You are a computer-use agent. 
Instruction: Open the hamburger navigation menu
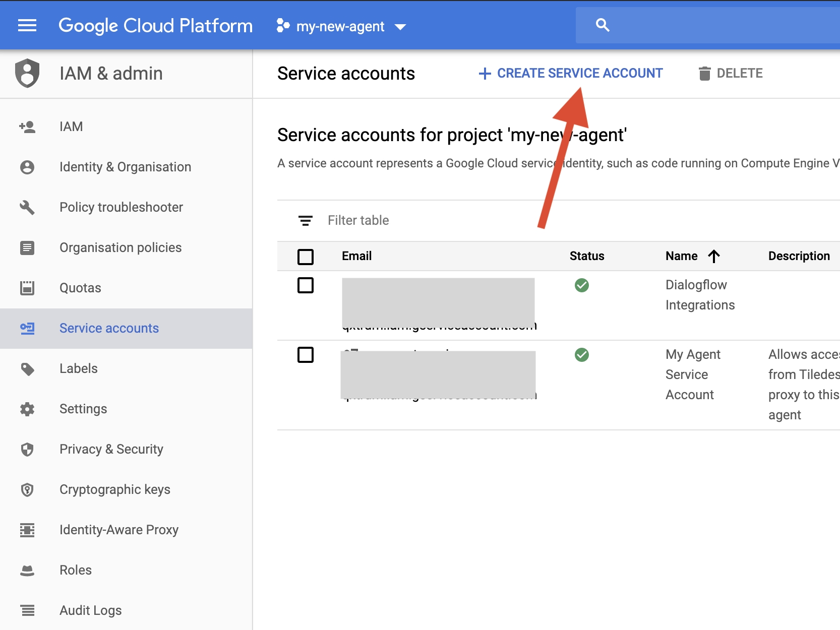(27, 25)
